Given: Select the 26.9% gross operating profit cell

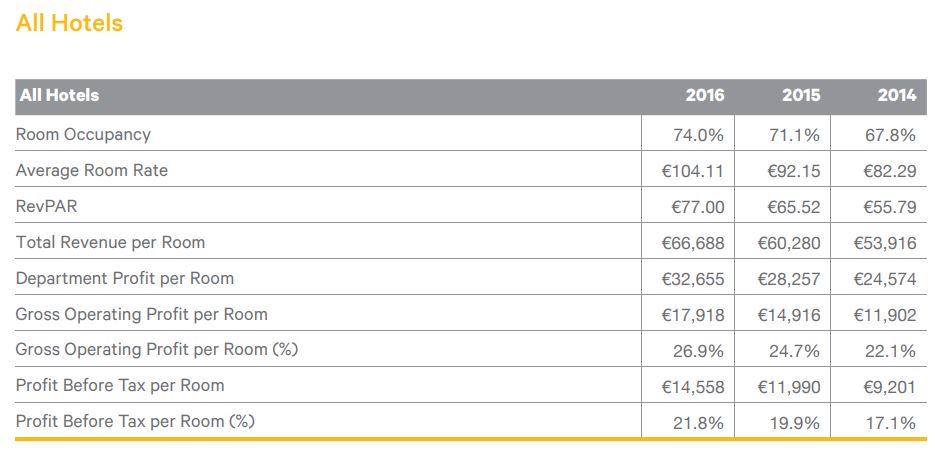Looking at the screenshot, I should pyautogui.click(x=698, y=351).
